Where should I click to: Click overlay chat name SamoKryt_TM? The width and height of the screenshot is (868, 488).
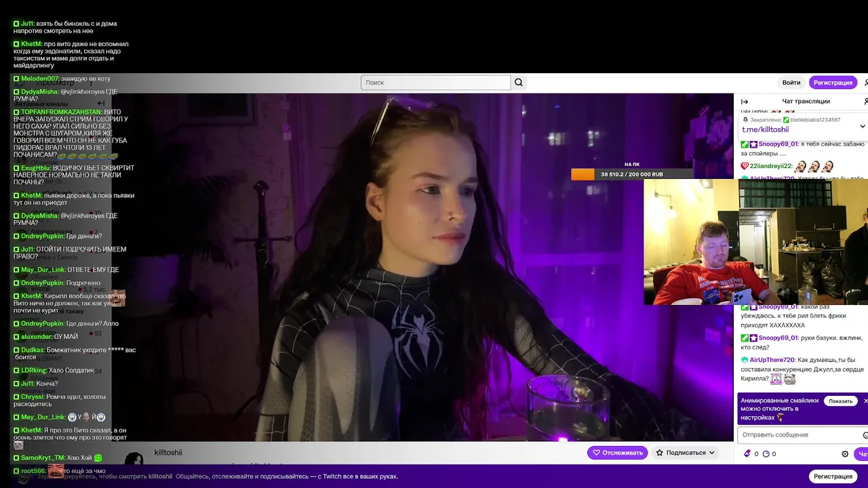click(x=43, y=458)
